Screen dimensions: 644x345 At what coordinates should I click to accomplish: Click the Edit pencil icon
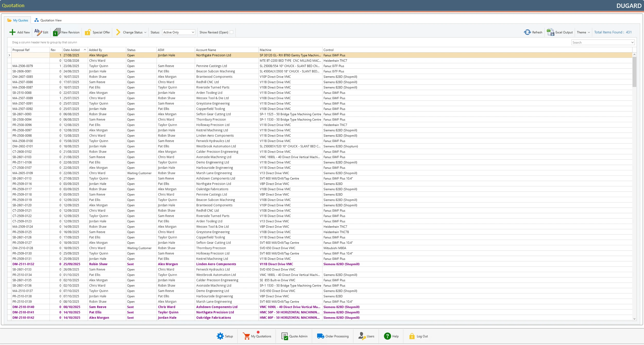38,32
